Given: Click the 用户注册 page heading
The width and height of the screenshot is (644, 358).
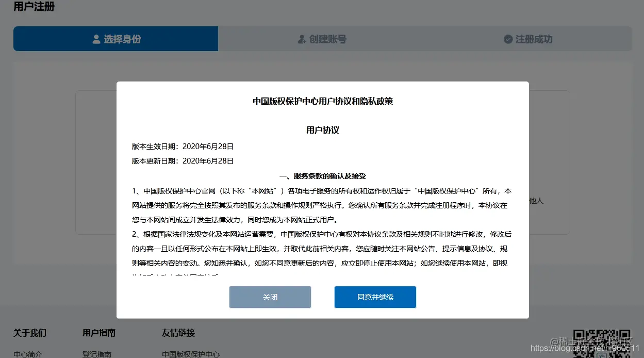Looking at the screenshot, I should [34, 7].
